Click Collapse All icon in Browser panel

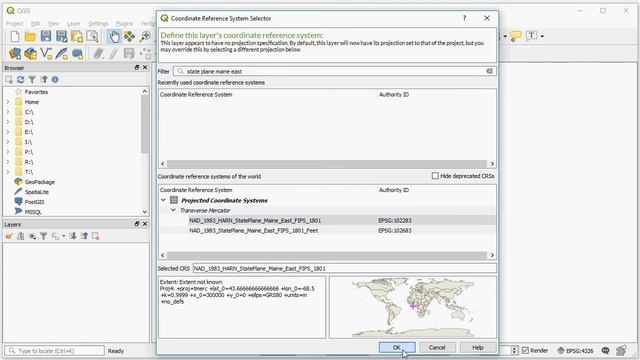pyautogui.click(x=43, y=80)
